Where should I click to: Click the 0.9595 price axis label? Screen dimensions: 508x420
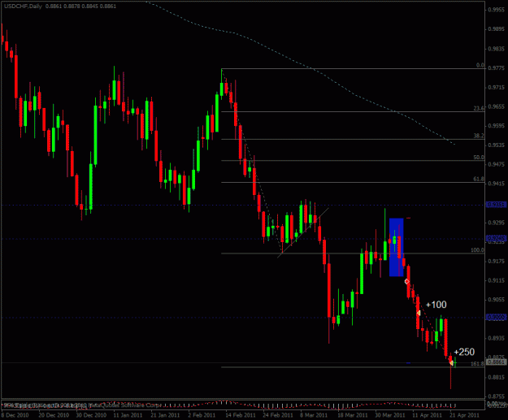(x=497, y=126)
